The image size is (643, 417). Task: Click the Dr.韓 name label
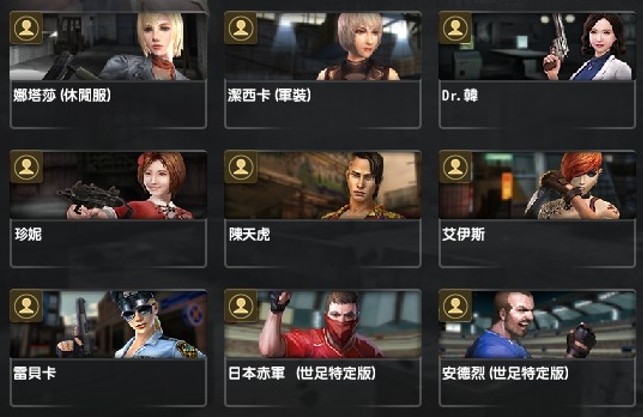point(460,95)
